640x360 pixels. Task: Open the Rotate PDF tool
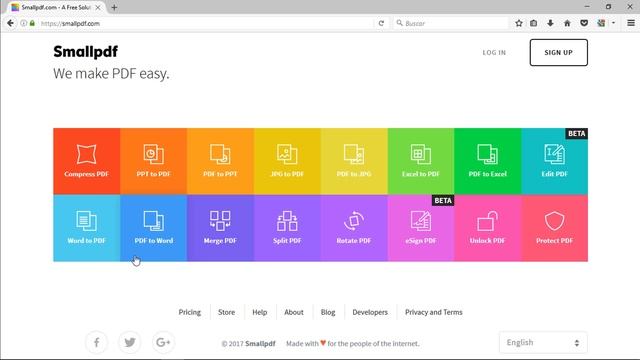[354, 228]
